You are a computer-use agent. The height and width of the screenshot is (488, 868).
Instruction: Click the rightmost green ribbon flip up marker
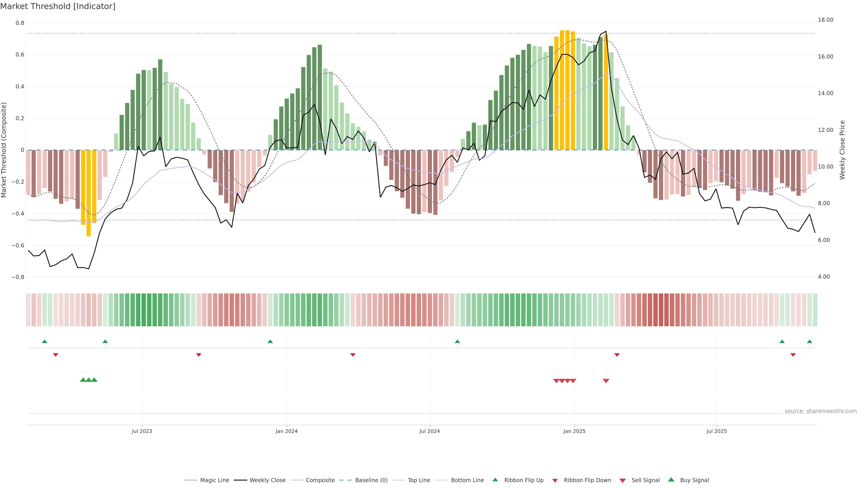click(x=809, y=342)
